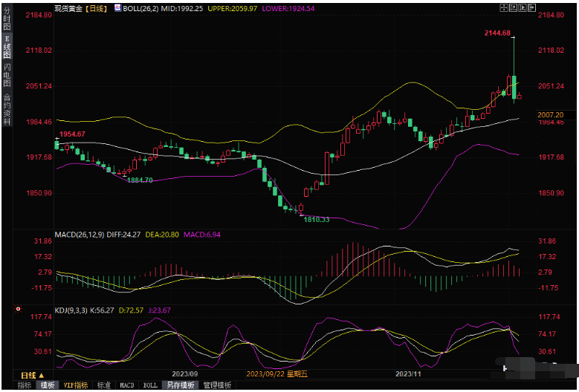Open the 合约资料 sidebar tab

tap(7, 109)
